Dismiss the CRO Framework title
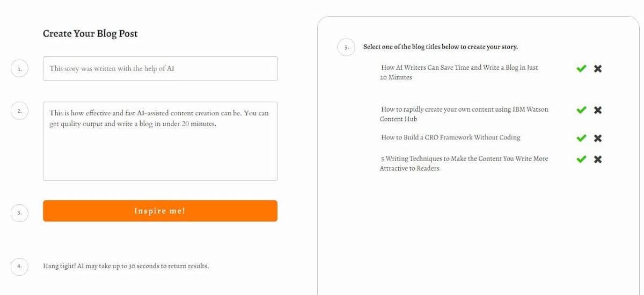 [x=598, y=138]
